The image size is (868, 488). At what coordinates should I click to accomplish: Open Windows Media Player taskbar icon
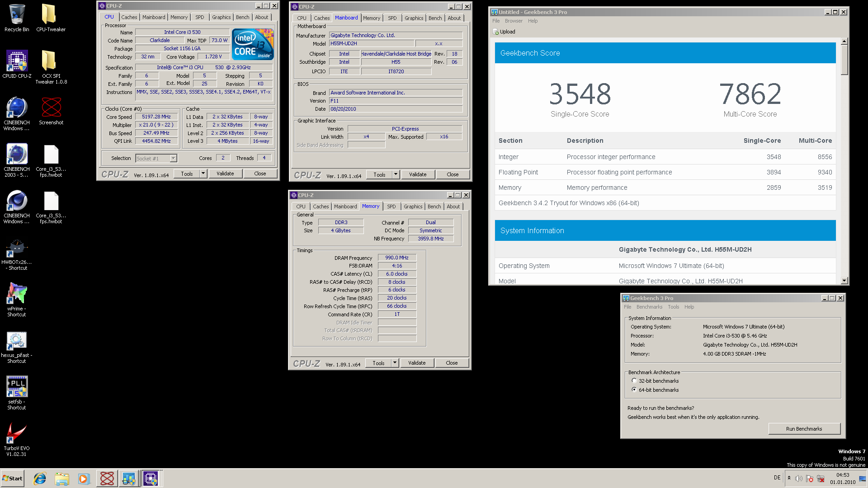[84, 479]
